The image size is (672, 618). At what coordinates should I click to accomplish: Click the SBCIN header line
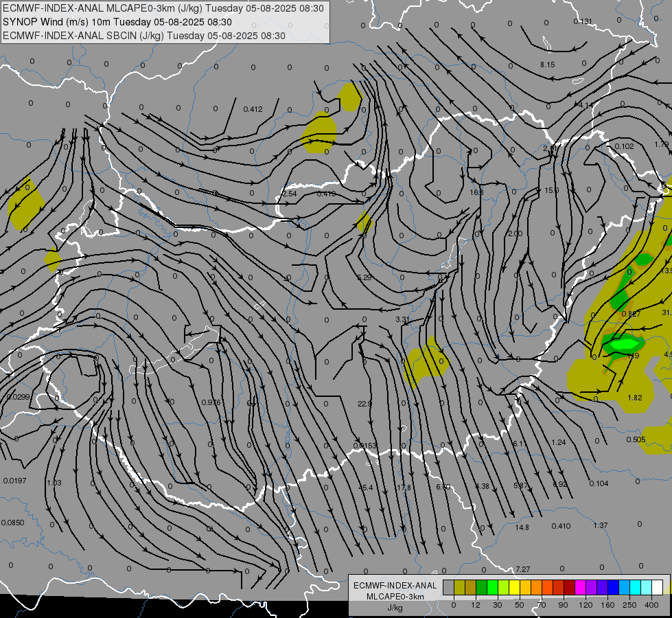point(144,36)
